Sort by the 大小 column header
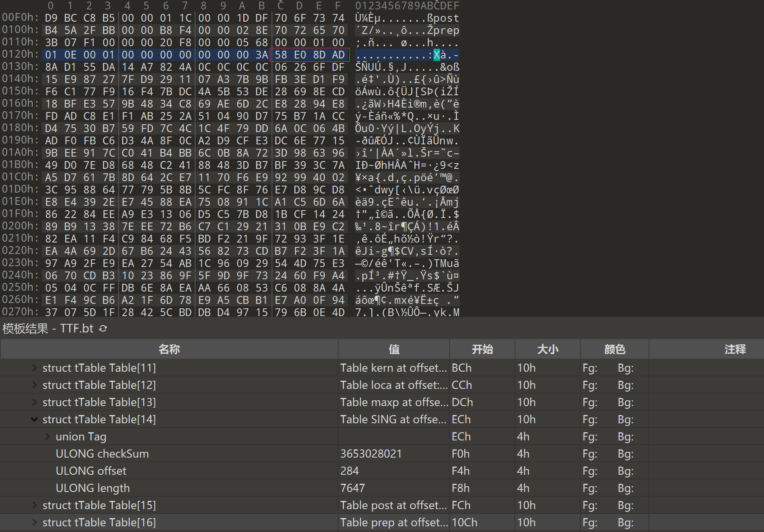This screenshot has width=764, height=532. pyautogui.click(x=548, y=349)
